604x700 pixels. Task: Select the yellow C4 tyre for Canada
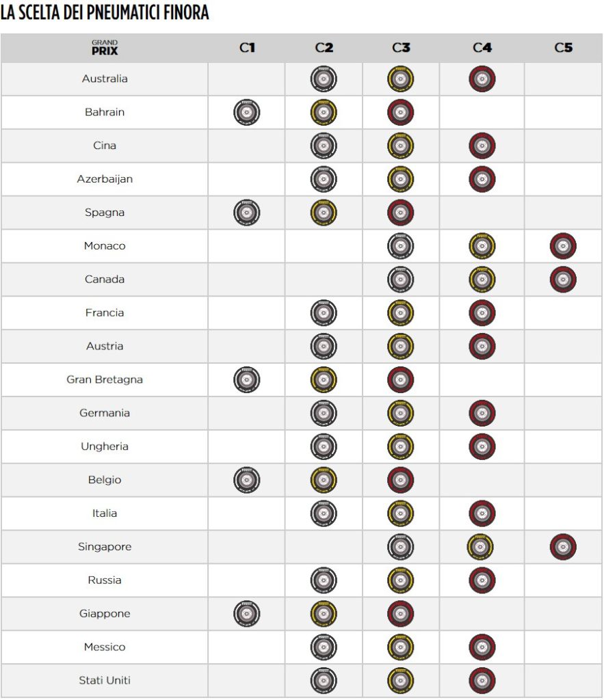tap(482, 280)
